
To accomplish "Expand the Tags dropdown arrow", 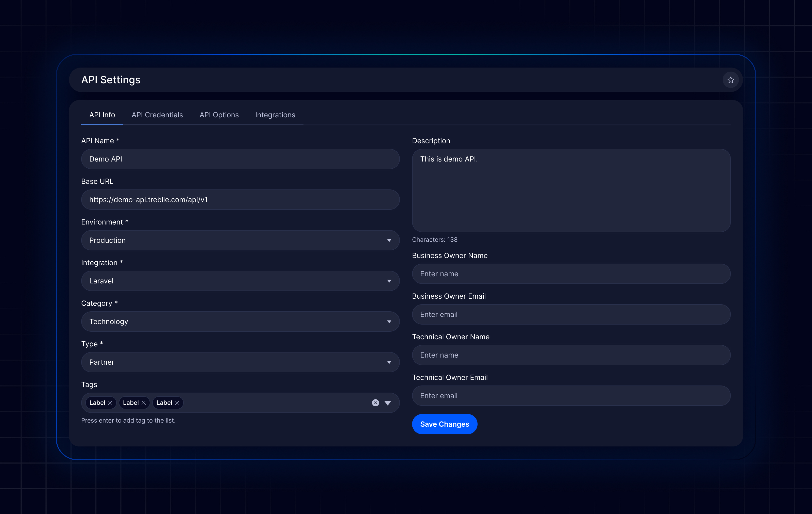I will point(388,403).
